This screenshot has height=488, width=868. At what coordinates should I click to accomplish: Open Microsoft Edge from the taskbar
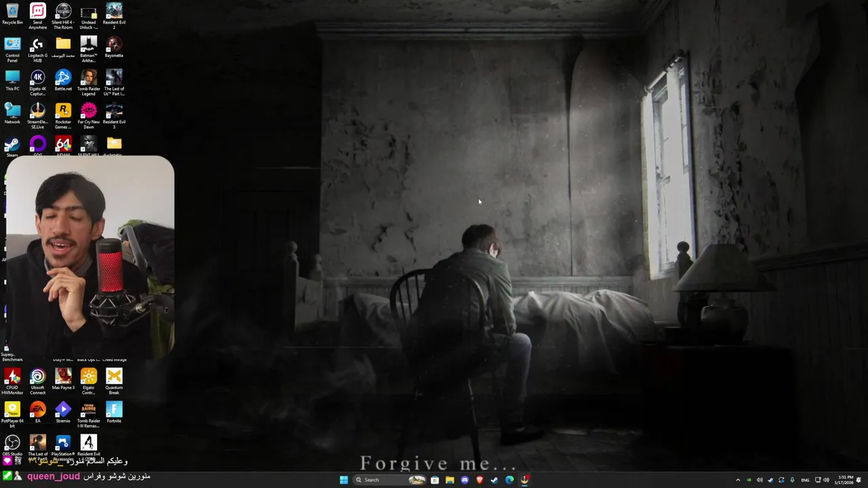click(x=509, y=480)
